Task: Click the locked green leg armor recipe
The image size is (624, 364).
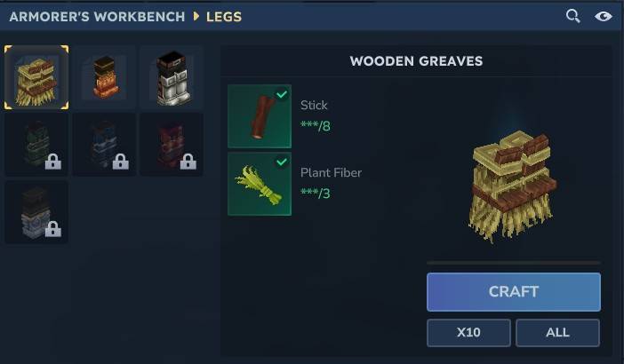Action: (36, 145)
